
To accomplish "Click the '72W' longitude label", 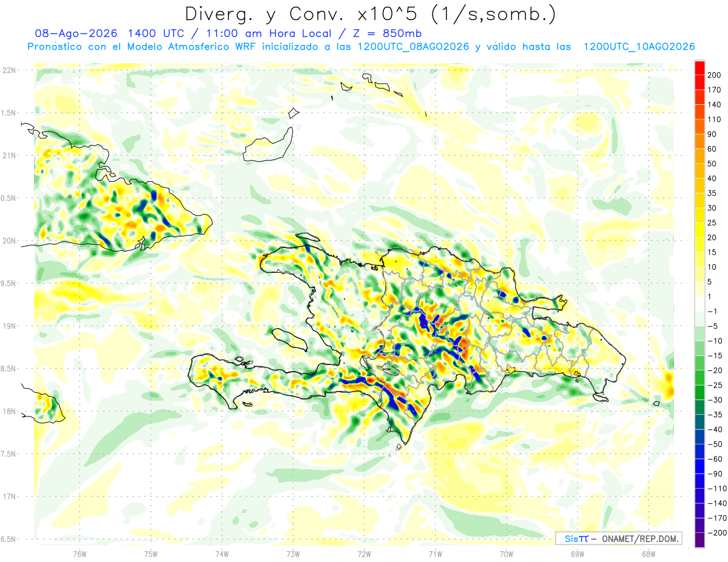I will [x=364, y=554].
